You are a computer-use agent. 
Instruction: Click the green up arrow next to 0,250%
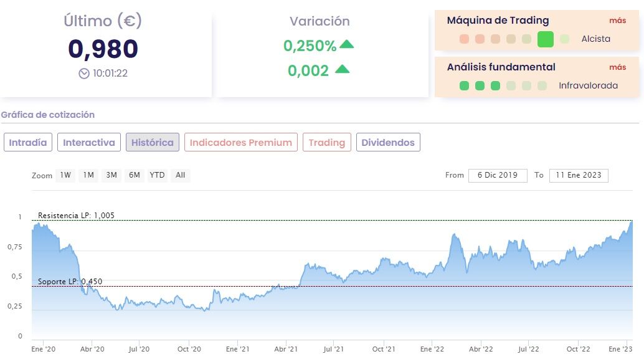click(x=346, y=45)
